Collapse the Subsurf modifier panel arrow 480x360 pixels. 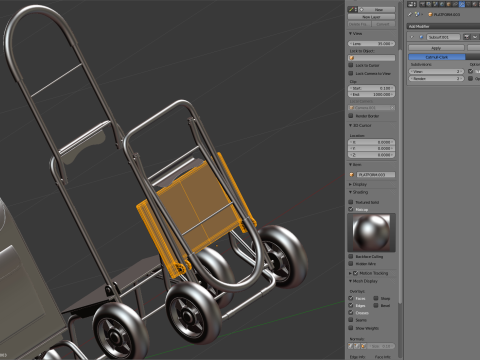point(412,37)
